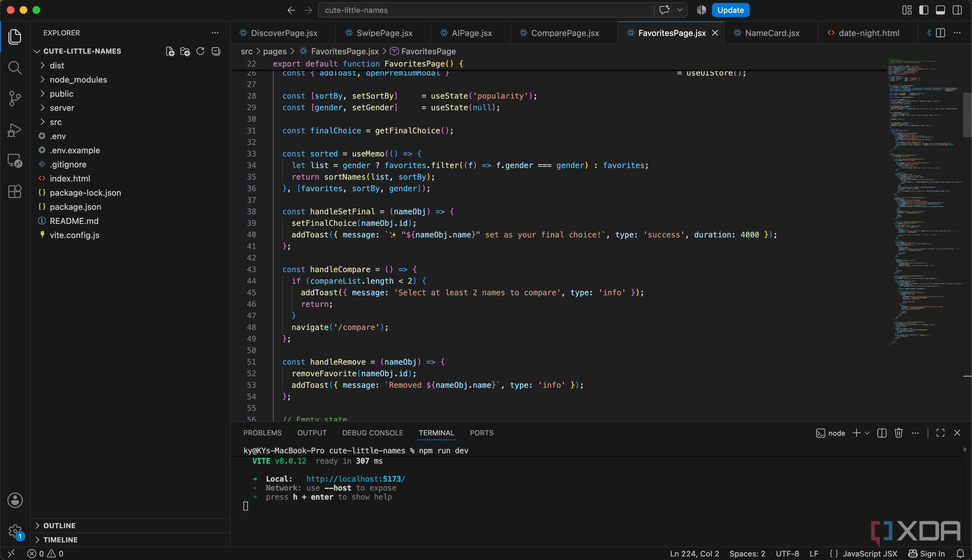Click the blue Update button
The width and height of the screenshot is (972, 560).
730,10
